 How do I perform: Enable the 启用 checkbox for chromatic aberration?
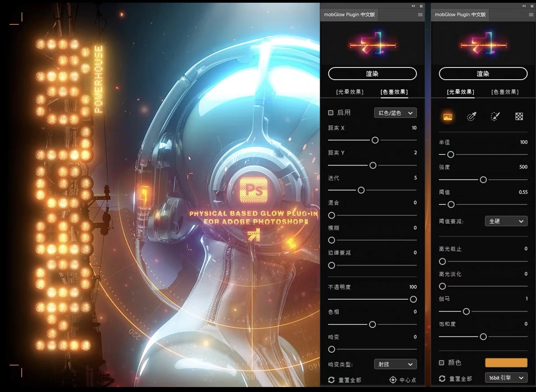[x=330, y=113]
